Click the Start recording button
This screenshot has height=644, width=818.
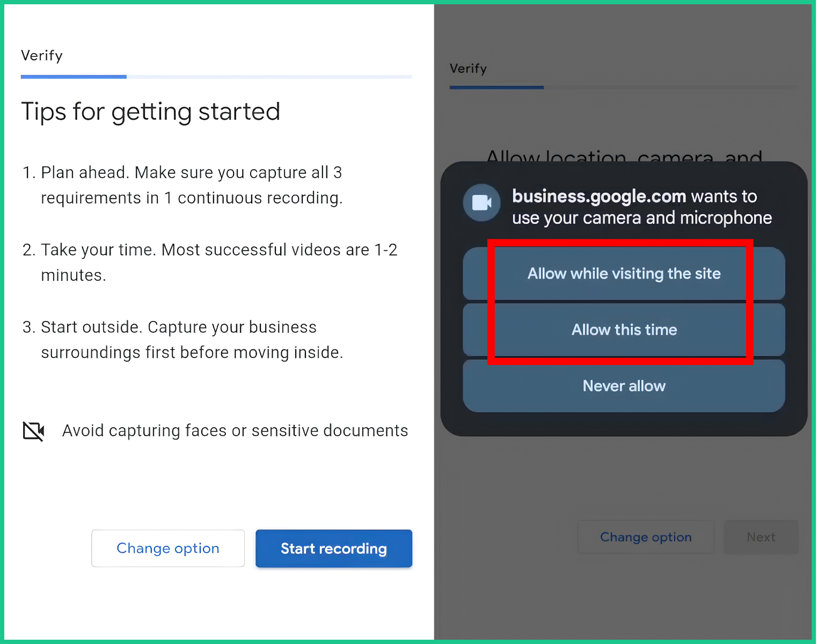pos(334,548)
